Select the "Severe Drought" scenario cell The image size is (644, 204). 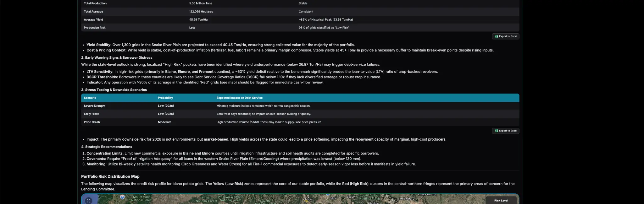tap(95, 106)
